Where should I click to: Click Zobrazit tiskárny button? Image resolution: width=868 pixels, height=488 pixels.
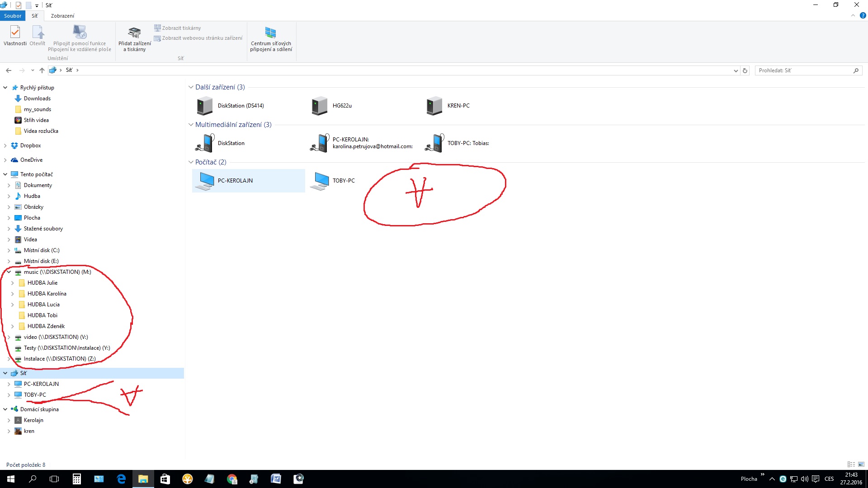[x=177, y=28]
